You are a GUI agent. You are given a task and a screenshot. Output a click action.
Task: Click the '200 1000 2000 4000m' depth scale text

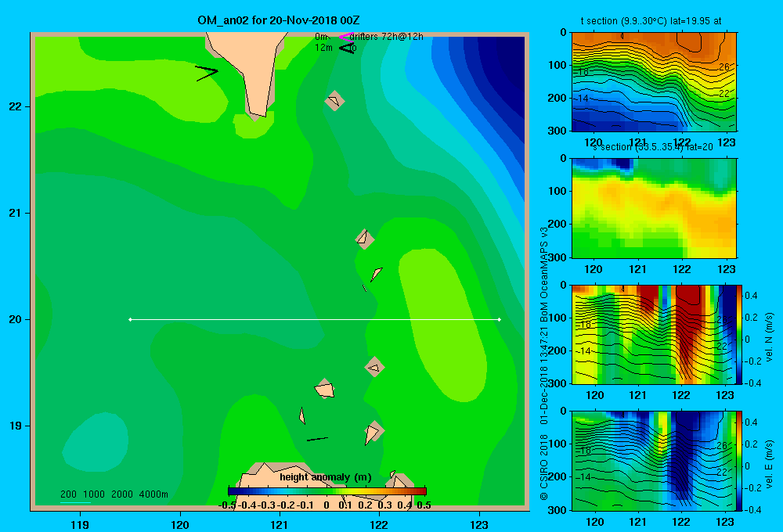coord(114,494)
